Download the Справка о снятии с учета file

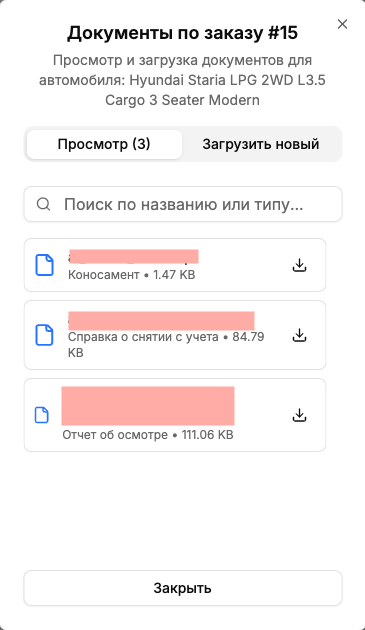(x=299, y=335)
